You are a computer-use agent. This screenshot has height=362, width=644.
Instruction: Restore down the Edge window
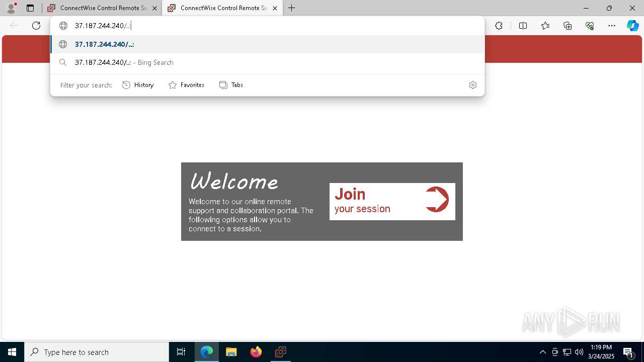tap(609, 8)
